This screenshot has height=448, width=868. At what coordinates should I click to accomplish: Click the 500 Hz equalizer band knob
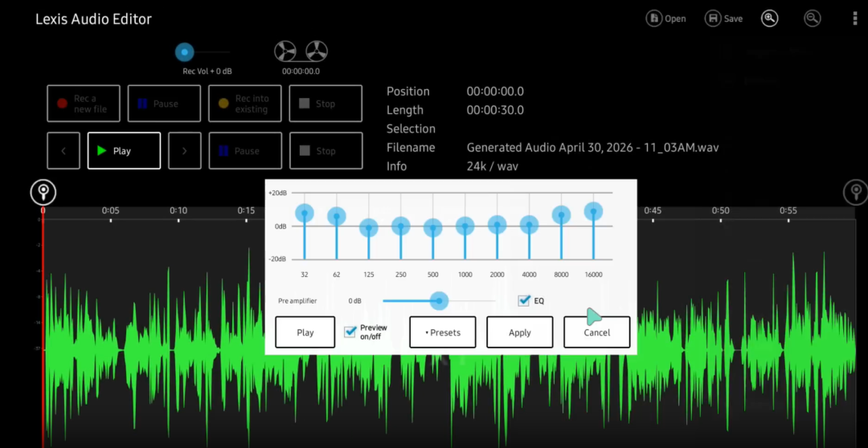tap(433, 227)
